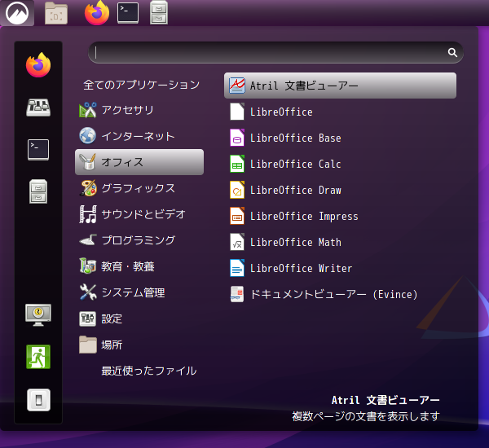Screen dimensions: 489x448
Task: Launch the LibreOffice Draw entry
Action: [x=340, y=190]
